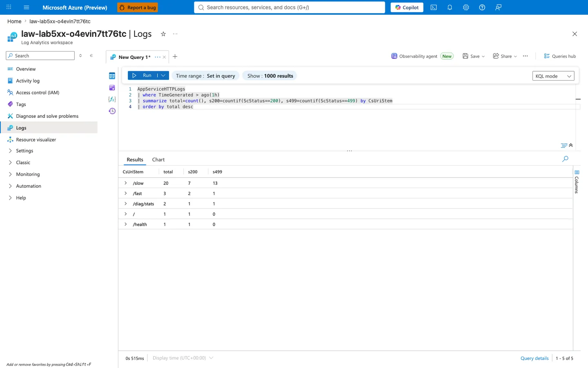Favorite the workspace with the star icon
The width and height of the screenshot is (588, 368).
[x=163, y=34]
